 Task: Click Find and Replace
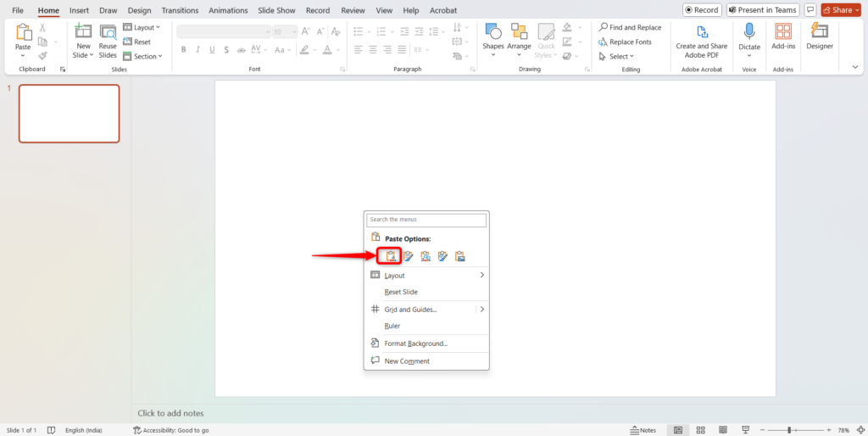click(630, 27)
